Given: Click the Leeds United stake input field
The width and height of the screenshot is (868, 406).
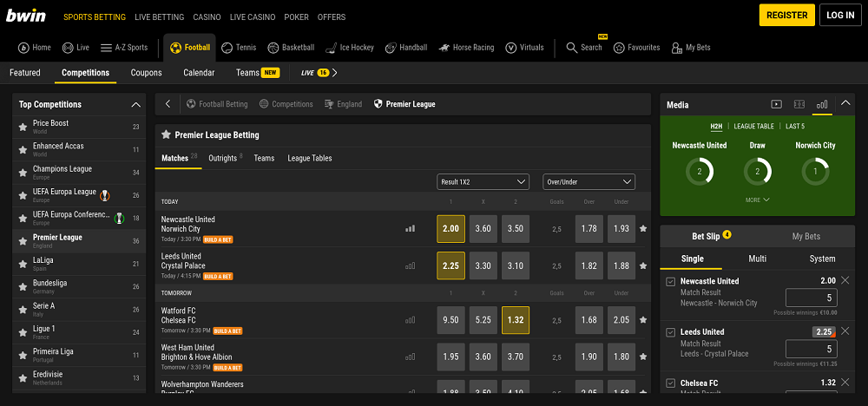Looking at the screenshot, I should (x=812, y=349).
